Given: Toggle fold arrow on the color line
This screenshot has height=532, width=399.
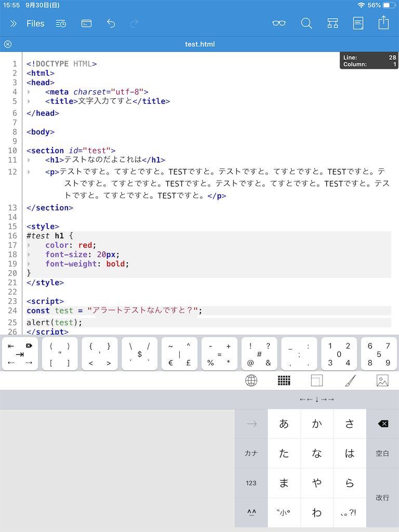Looking at the screenshot, I should [x=29, y=245].
